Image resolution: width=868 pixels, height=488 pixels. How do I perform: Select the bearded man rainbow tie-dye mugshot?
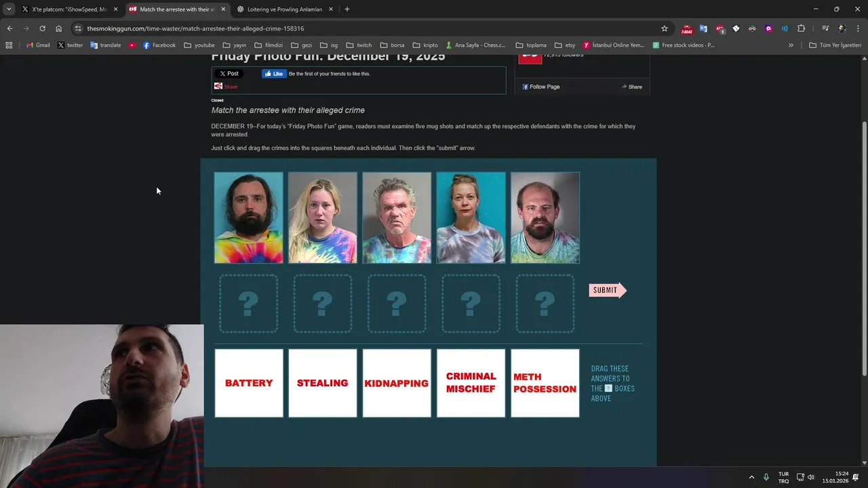tap(249, 218)
